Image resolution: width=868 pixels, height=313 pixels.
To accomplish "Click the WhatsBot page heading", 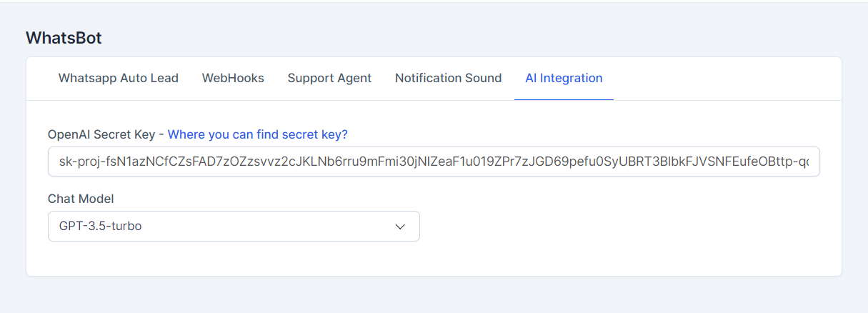I will pos(64,38).
